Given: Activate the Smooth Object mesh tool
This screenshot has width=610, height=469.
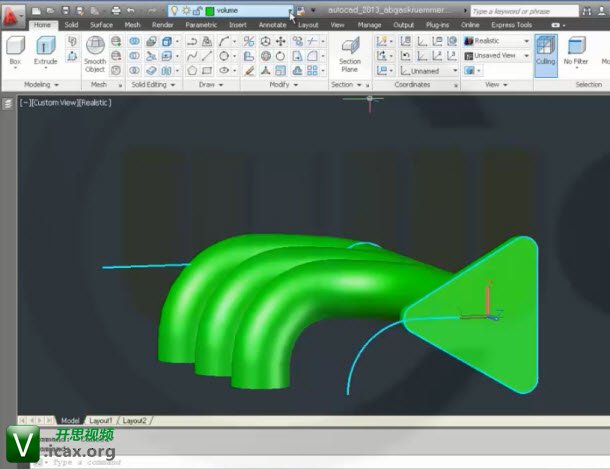Looking at the screenshot, I should (x=95, y=52).
